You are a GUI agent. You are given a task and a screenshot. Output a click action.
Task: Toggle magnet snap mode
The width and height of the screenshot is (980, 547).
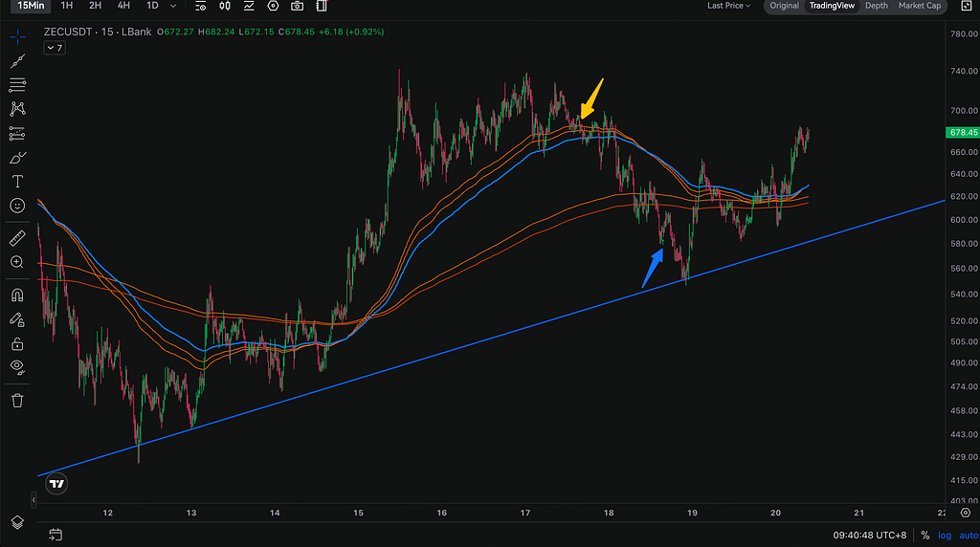(17, 295)
